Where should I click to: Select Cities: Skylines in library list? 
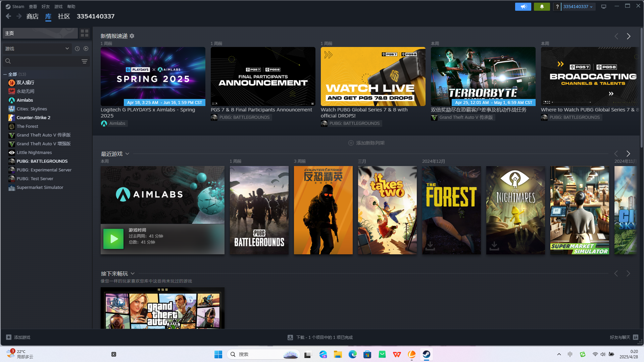(x=32, y=109)
